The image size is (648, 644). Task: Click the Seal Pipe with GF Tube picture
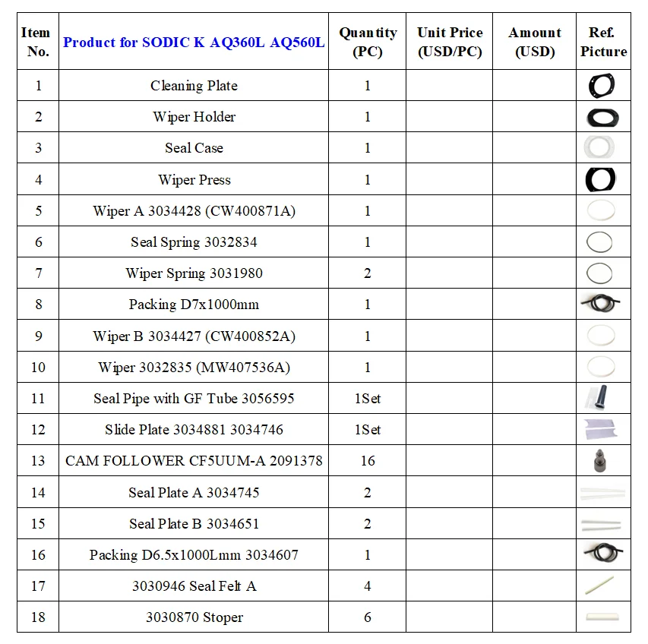(x=598, y=397)
